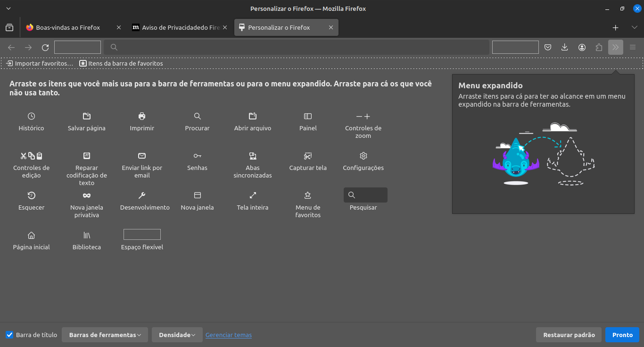644x347 pixels.
Task: Click the Restaurar padrão button
Action: [x=569, y=335]
